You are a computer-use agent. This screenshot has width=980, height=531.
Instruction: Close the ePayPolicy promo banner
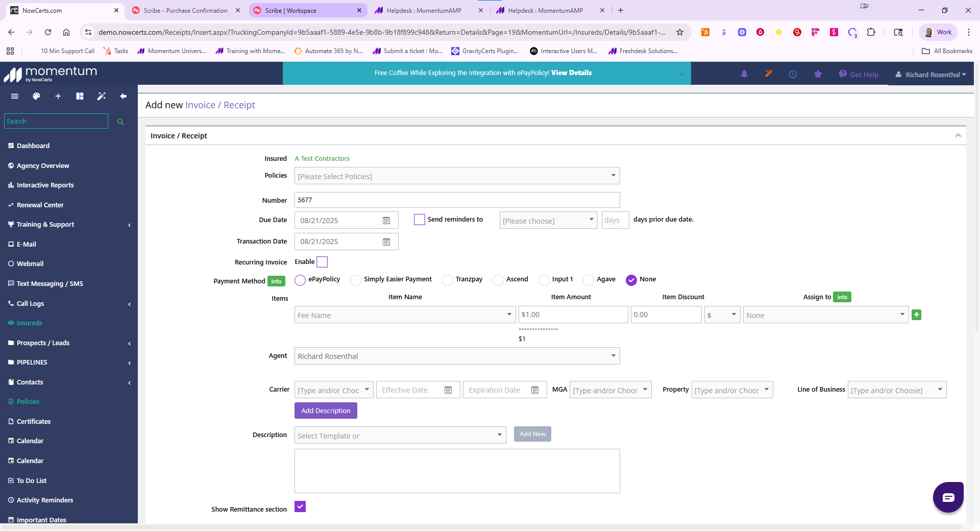click(x=681, y=74)
